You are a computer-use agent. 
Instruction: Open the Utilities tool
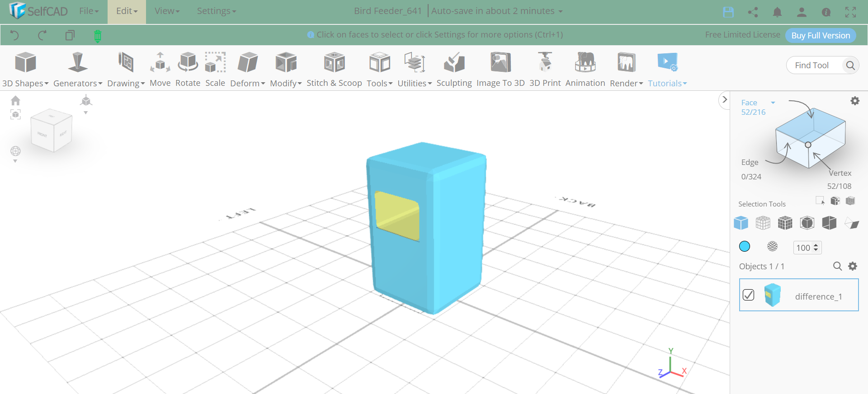[x=415, y=62]
